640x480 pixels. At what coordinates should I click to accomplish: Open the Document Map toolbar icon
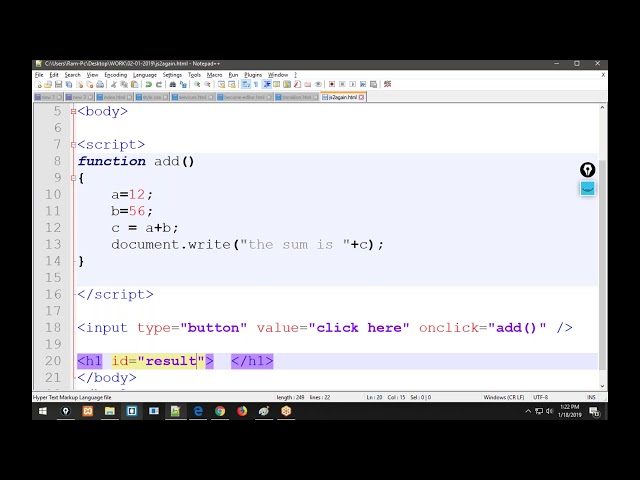coord(287,84)
